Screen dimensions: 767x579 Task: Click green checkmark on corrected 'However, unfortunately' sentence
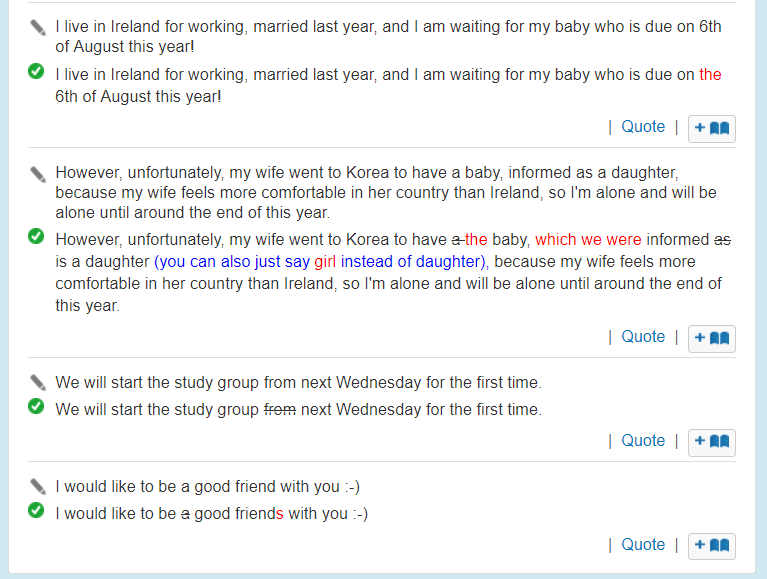point(36,237)
